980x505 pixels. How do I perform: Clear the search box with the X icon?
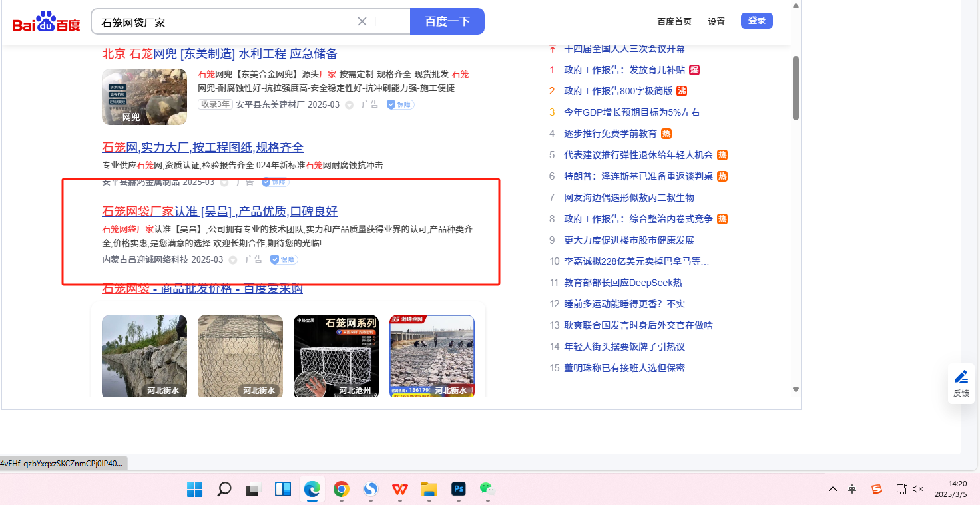point(362,21)
